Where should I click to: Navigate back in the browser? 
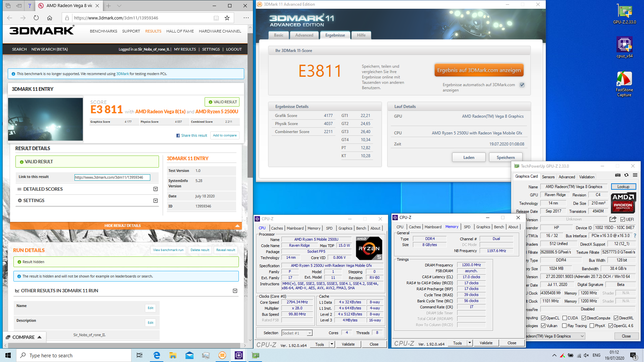9,18
